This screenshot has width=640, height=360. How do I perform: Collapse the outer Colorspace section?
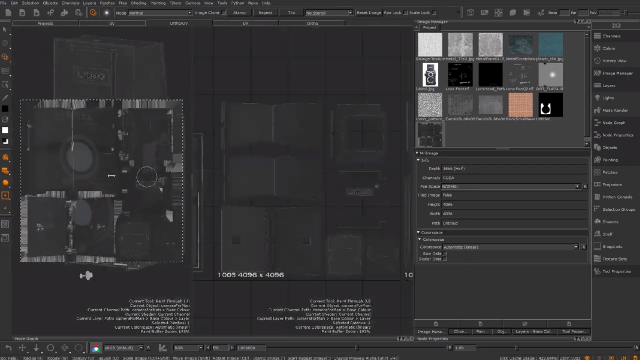tap(418, 232)
